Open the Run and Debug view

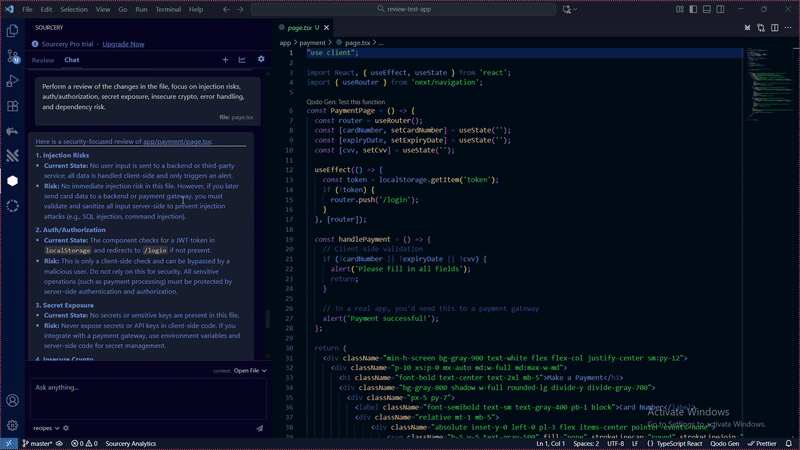click(12, 81)
